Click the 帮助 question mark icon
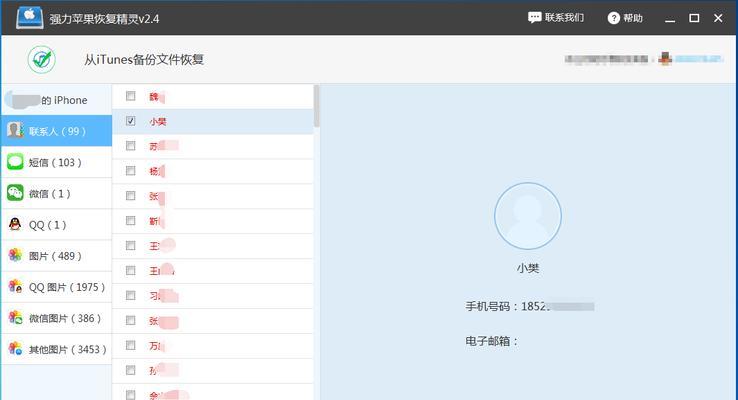Screen dimensions: 738x400 (x=613, y=18)
